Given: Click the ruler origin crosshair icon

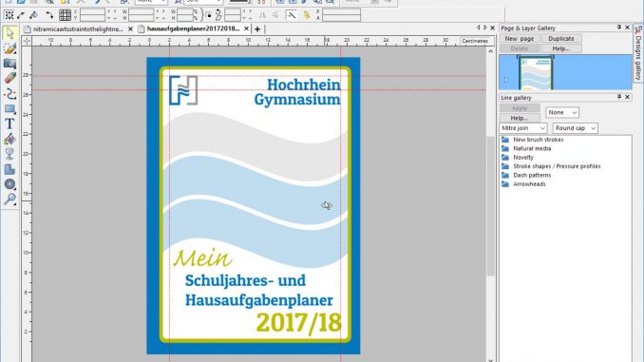Looking at the screenshot, I should tap(27, 41).
